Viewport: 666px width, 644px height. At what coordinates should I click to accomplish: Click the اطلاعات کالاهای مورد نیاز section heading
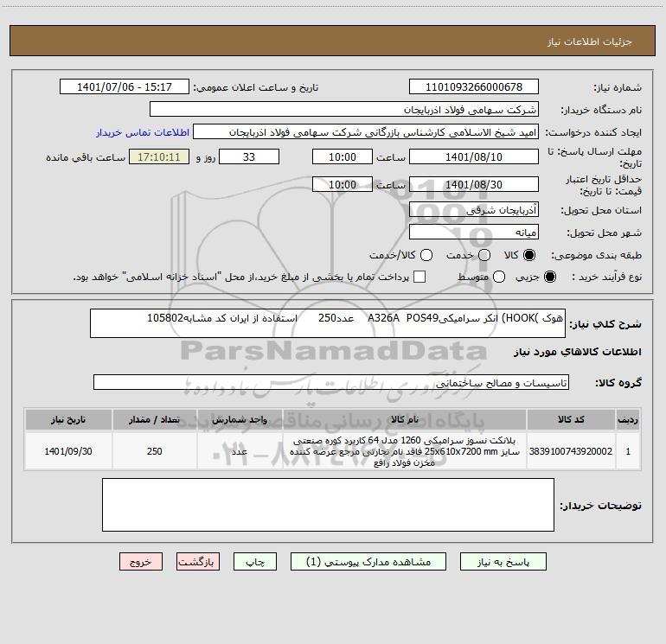point(578,352)
